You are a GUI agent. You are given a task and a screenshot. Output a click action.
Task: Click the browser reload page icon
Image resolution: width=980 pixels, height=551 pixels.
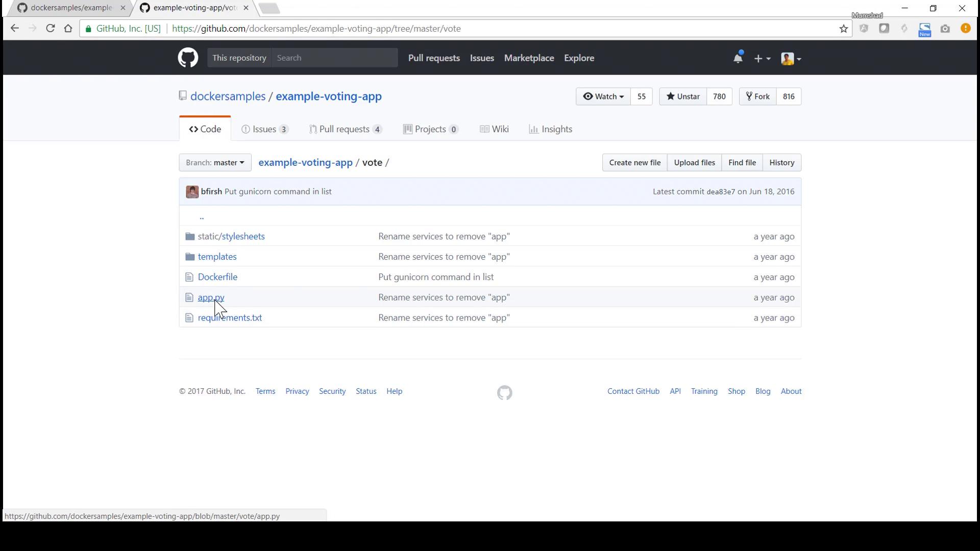click(50, 29)
